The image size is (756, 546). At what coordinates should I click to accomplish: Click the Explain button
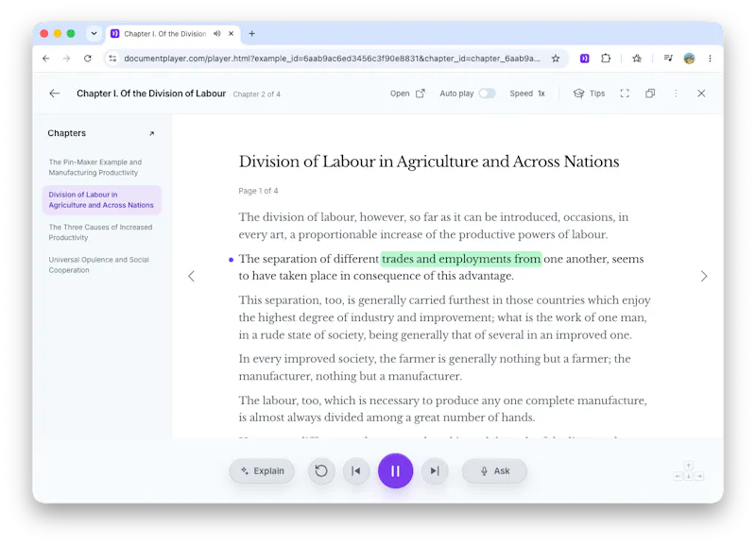262,470
